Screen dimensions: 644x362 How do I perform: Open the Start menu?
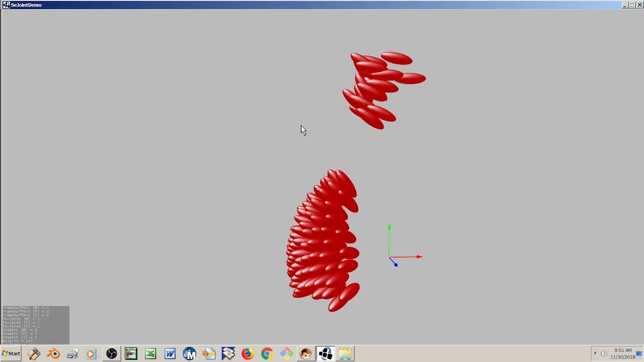click(x=11, y=353)
